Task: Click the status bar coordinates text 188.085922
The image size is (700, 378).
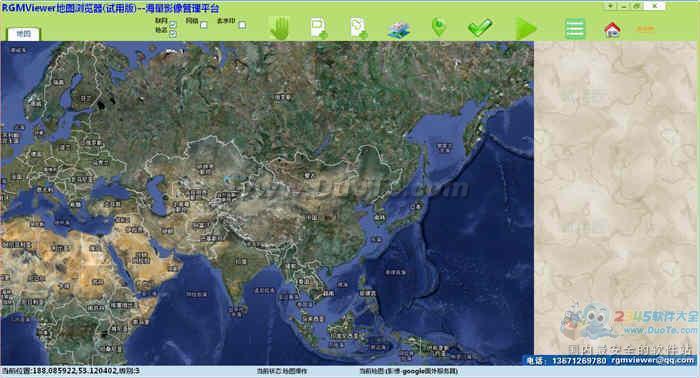Action: click(71, 371)
